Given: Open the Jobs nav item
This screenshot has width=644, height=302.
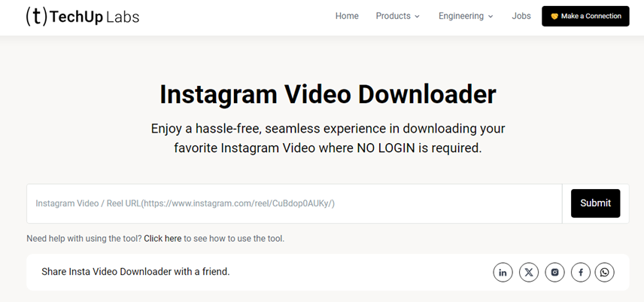Looking at the screenshot, I should (x=521, y=16).
